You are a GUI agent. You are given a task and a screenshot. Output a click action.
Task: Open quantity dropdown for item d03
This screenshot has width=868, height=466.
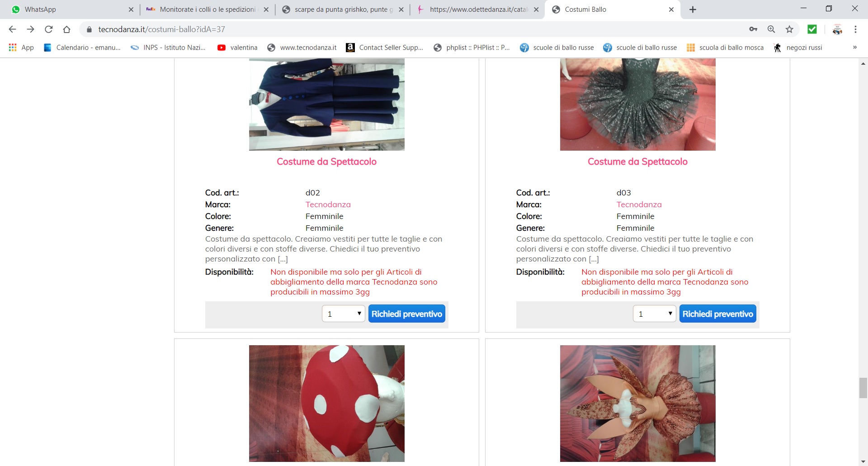point(655,314)
